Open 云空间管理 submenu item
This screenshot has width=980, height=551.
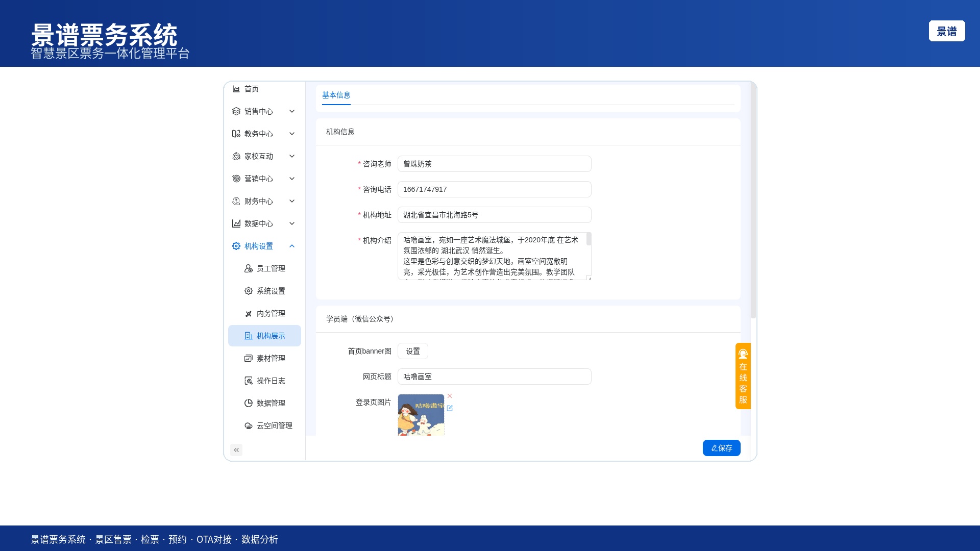pos(264,425)
